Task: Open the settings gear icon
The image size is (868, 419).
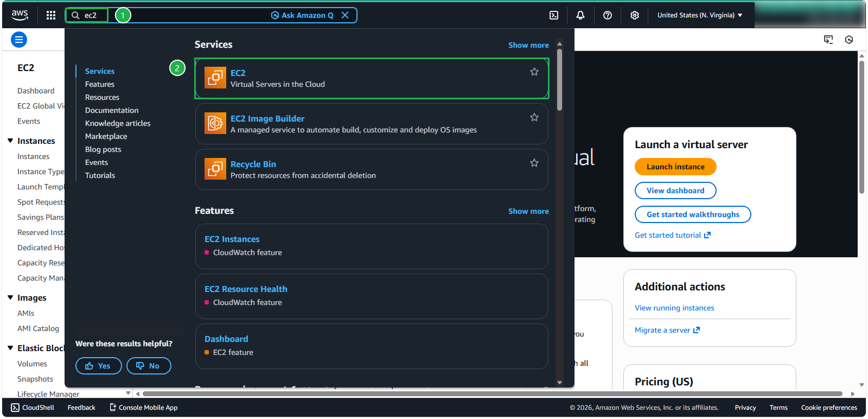Action: [635, 15]
